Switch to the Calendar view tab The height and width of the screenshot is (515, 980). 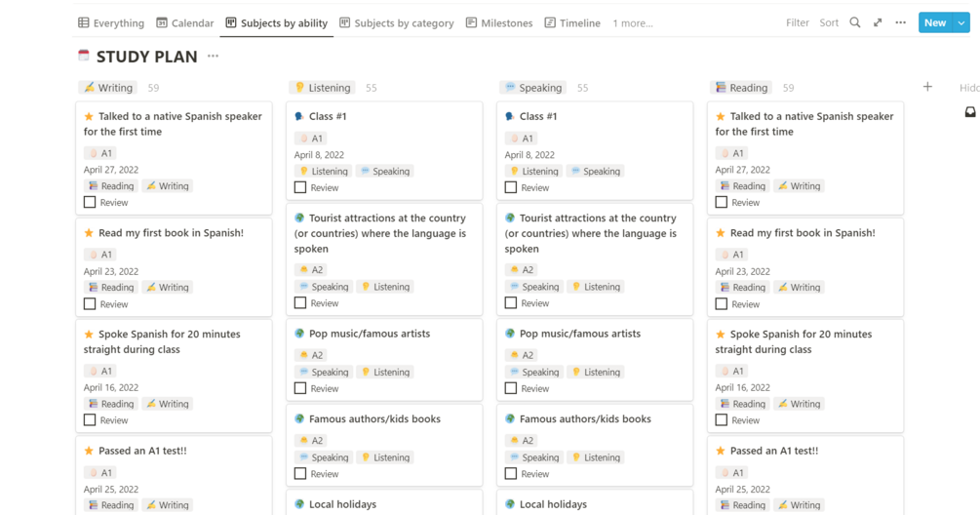coord(185,23)
